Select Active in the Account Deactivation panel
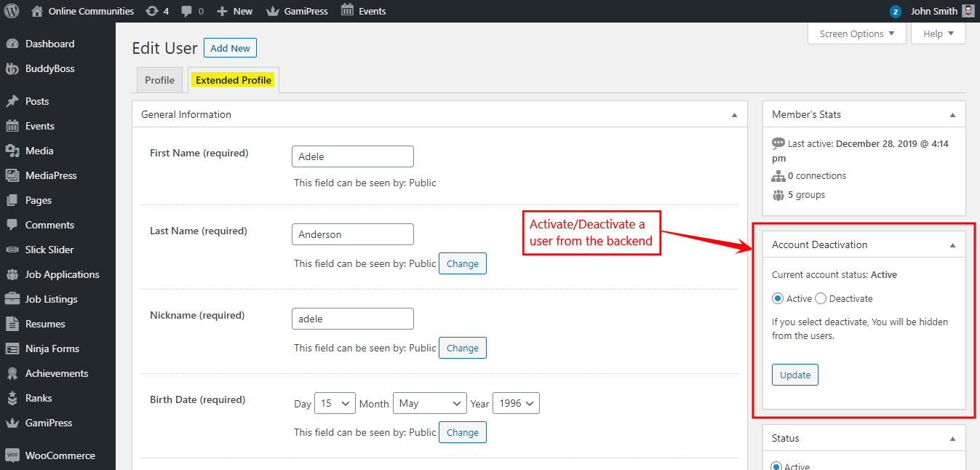Image resolution: width=980 pixels, height=470 pixels. coord(776,298)
